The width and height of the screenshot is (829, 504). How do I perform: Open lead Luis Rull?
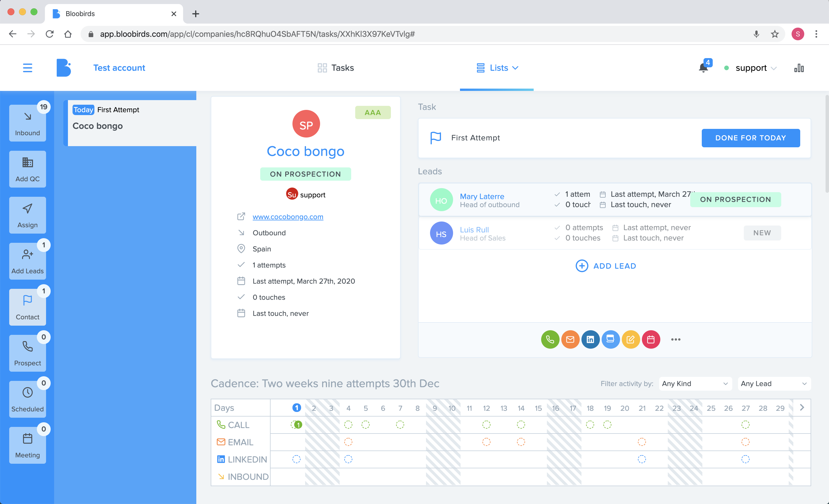point(474,230)
